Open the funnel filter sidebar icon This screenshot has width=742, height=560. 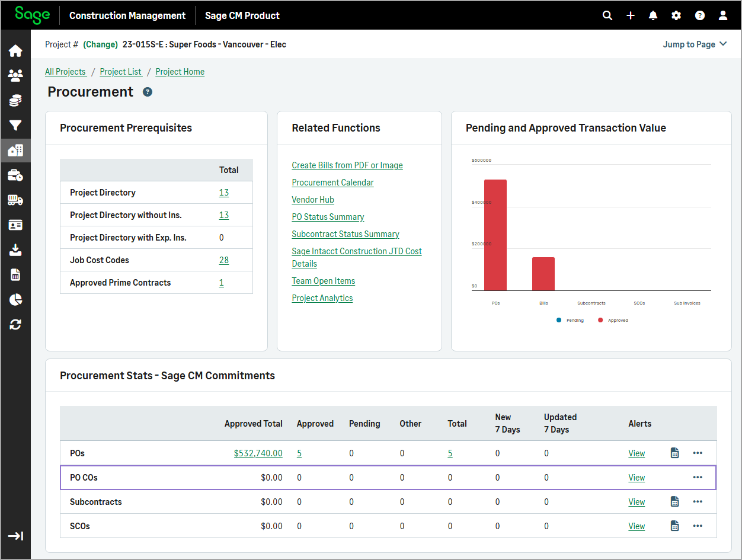pos(15,126)
